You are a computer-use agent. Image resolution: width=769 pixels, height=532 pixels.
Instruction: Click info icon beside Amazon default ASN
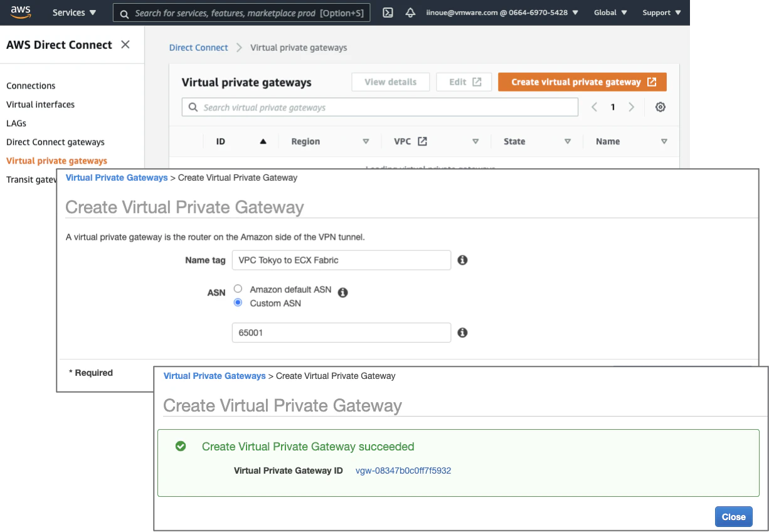click(342, 292)
